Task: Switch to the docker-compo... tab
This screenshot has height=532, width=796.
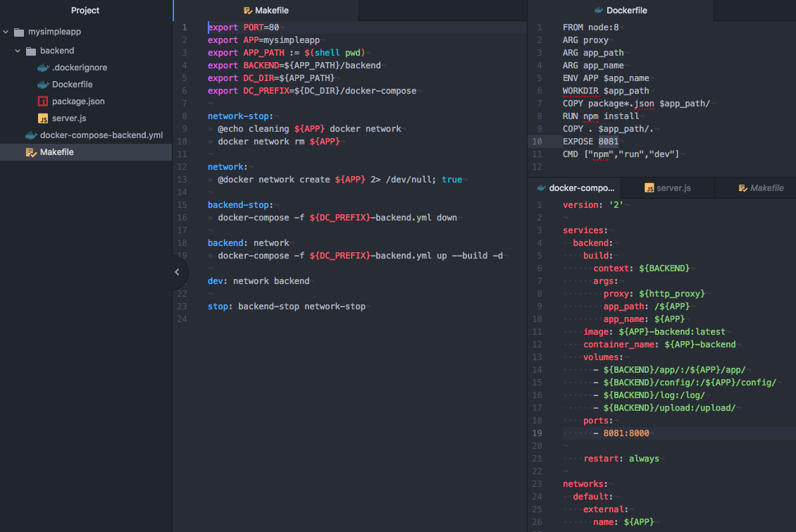Action: [575, 188]
